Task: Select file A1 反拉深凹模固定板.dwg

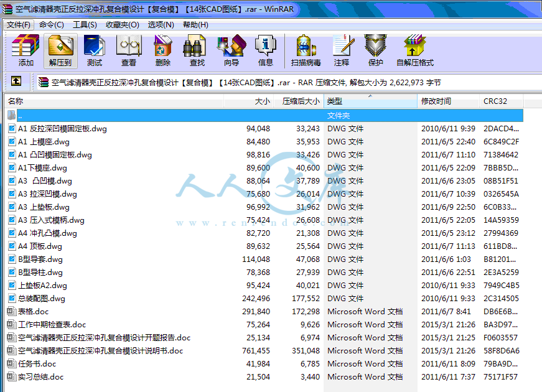Action: pyautogui.click(x=62, y=129)
